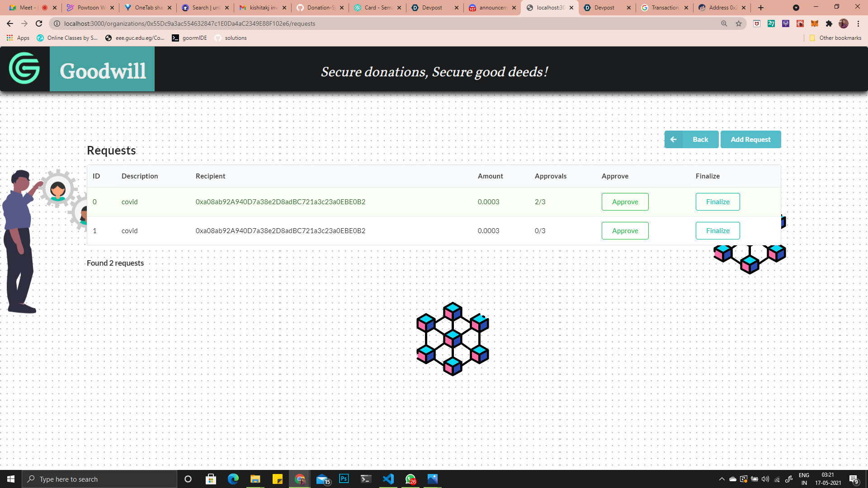This screenshot has height=488, width=868.
Task: Reload the page
Action: (x=39, y=23)
